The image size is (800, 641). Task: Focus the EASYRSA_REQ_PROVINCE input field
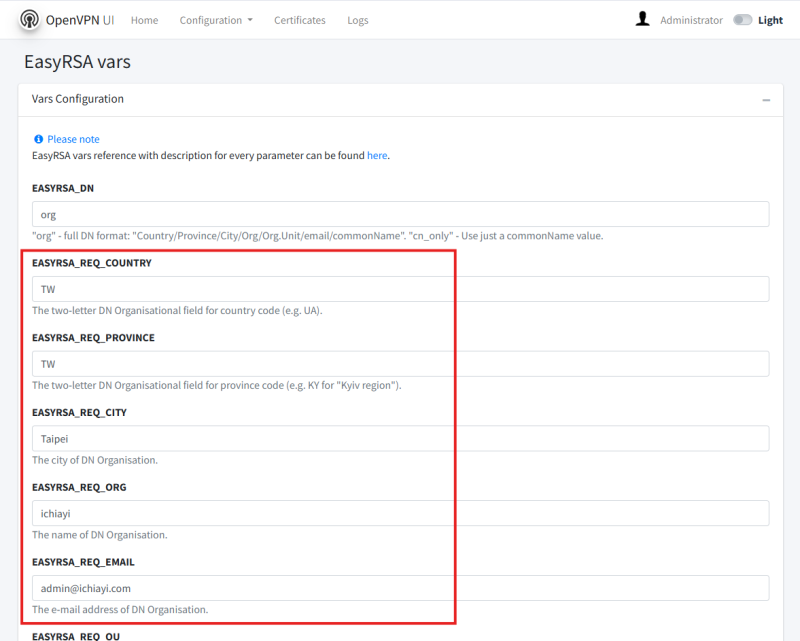tap(401, 364)
